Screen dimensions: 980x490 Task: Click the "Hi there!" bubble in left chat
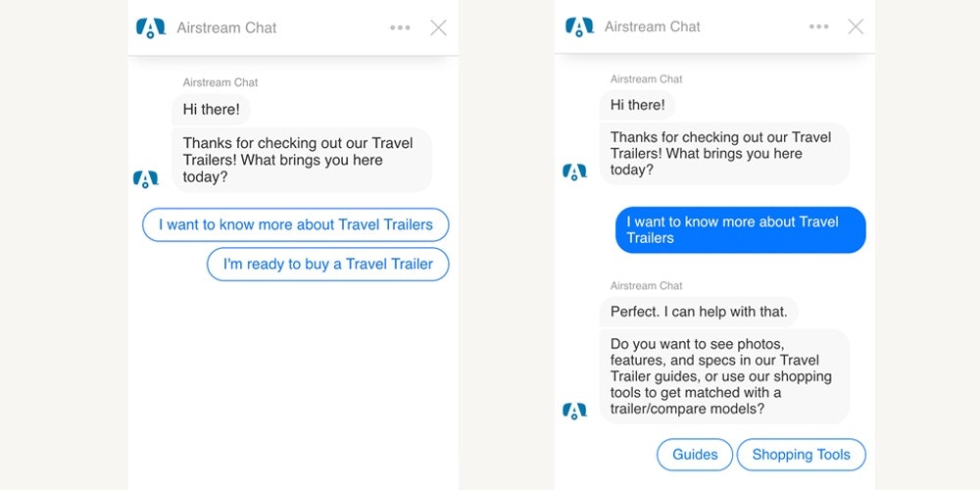pos(211,109)
